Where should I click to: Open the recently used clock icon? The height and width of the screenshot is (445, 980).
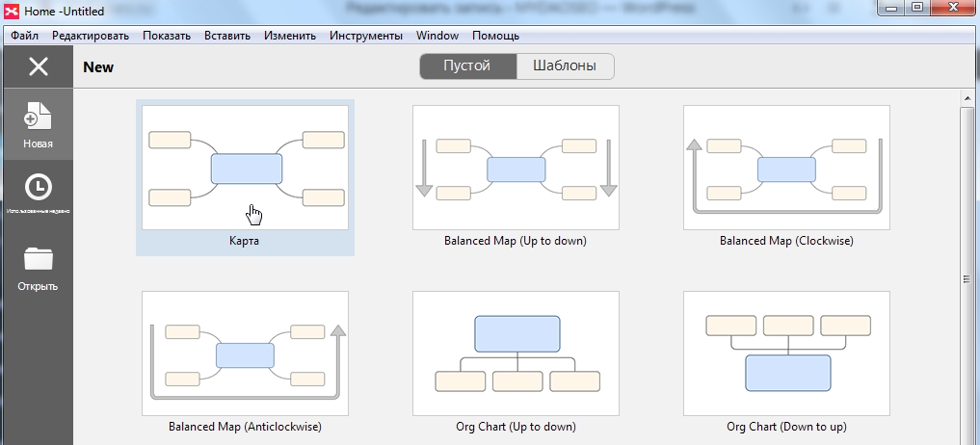pos(39,187)
